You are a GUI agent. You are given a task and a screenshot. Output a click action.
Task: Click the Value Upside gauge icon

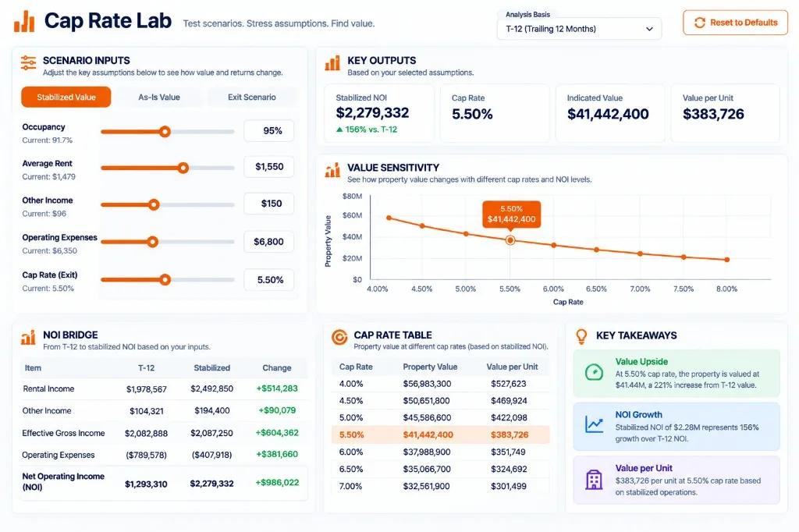594,373
